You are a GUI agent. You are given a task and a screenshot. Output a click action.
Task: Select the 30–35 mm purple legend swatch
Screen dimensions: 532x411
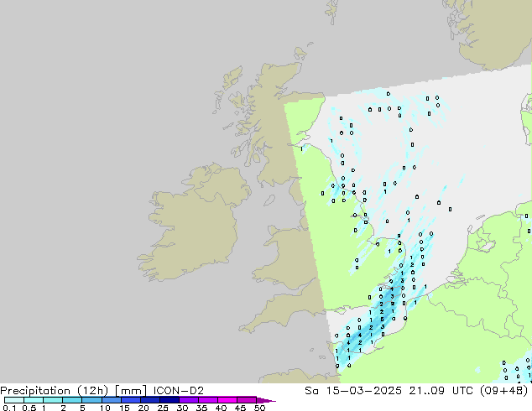click(x=189, y=400)
